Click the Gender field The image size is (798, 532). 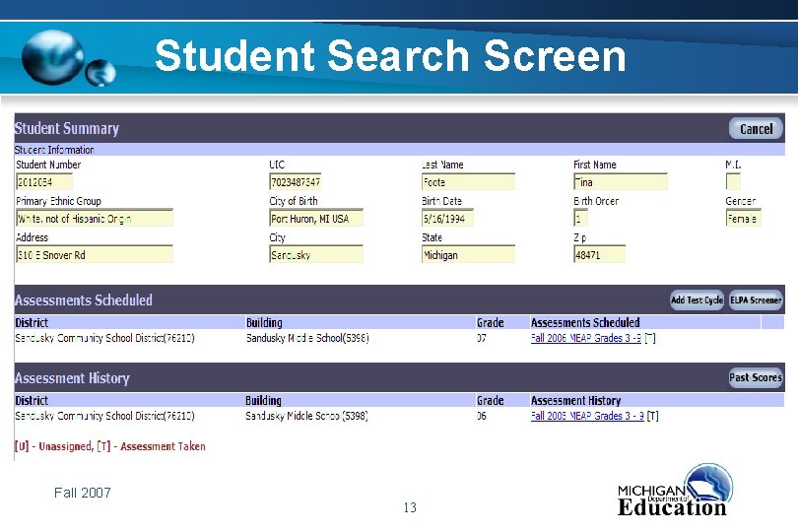coord(743,219)
